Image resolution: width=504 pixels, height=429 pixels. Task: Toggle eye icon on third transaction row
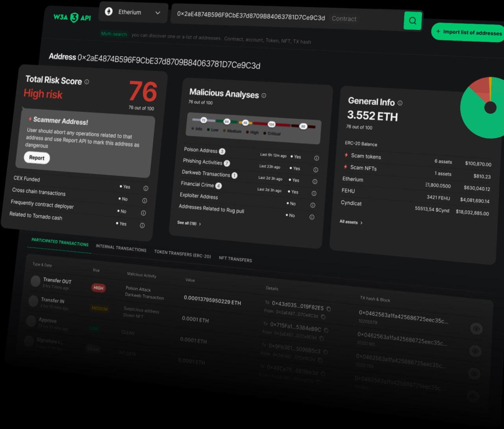[x=474, y=374]
